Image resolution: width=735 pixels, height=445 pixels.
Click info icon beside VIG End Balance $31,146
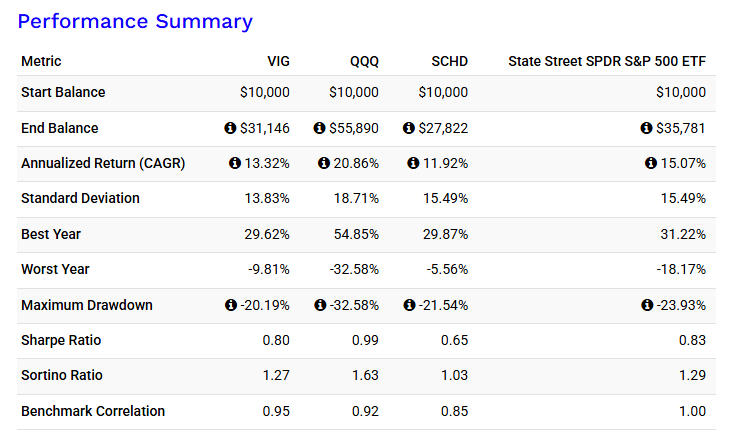click(x=230, y=128)
